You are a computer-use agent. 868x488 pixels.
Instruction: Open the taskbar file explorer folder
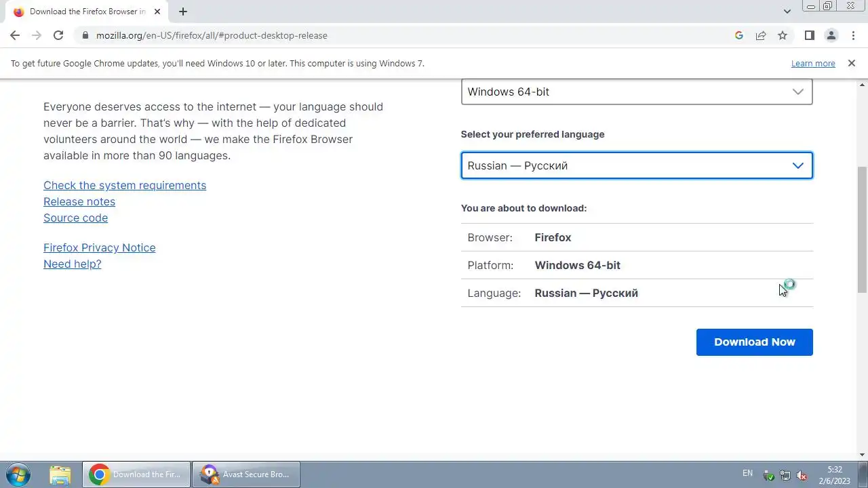60,474
